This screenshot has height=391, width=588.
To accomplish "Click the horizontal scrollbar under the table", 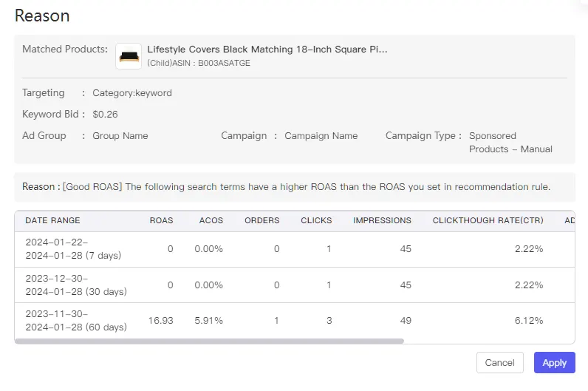I will [x=209, y=341].
